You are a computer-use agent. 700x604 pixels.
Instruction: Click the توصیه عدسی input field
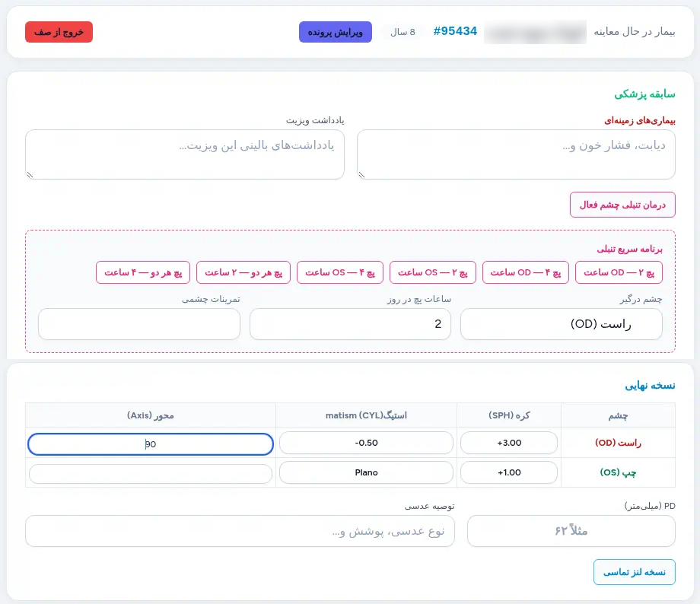pos(240,531)
